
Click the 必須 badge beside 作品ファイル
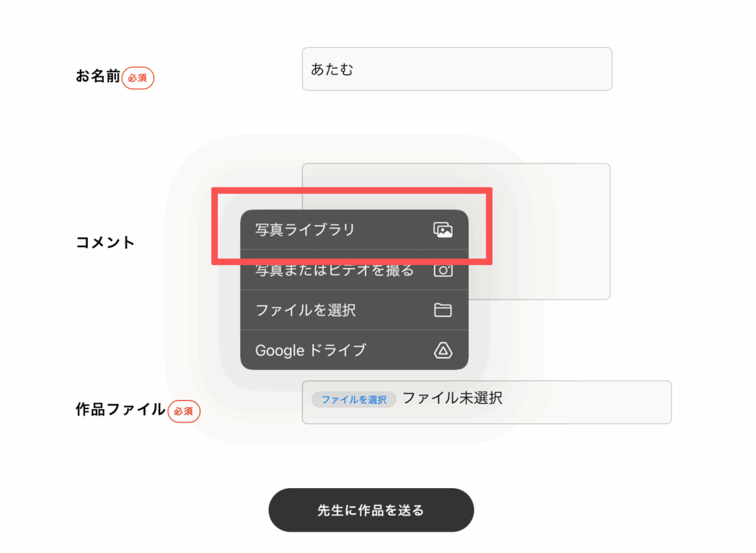184,411
